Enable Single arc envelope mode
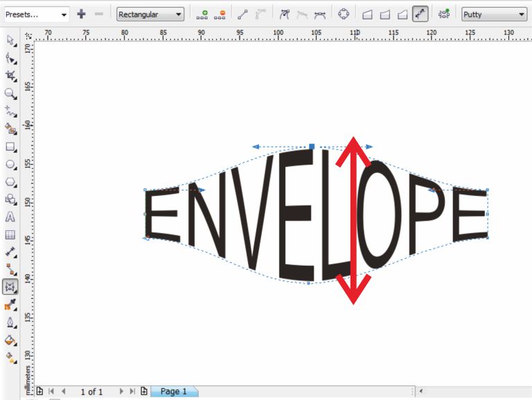This screenshot has width=532, height=400. pyautogui.click(x=384, y=15)
